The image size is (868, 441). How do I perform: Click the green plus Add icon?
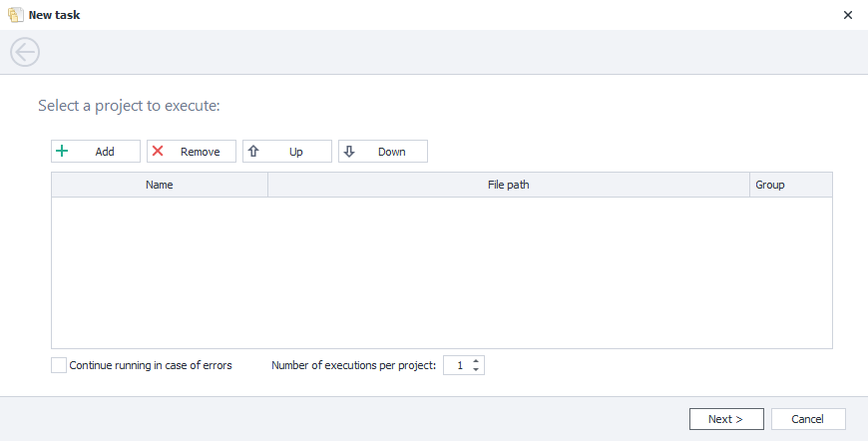click(62, 152)
